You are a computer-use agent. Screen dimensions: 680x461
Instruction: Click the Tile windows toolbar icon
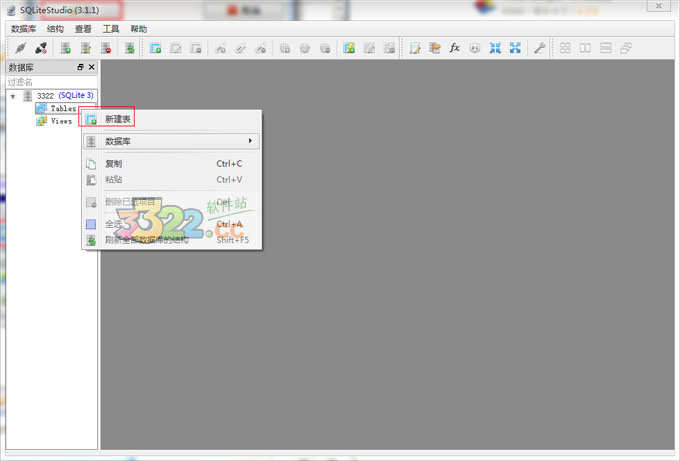click(x=565, y=48)
